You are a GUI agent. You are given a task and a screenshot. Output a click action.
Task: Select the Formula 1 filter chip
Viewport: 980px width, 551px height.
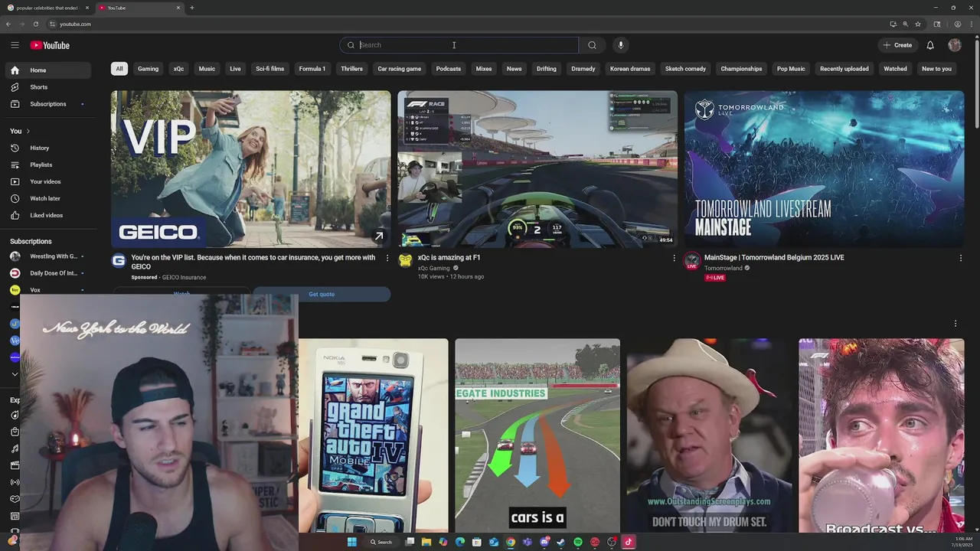coord(312,69)
